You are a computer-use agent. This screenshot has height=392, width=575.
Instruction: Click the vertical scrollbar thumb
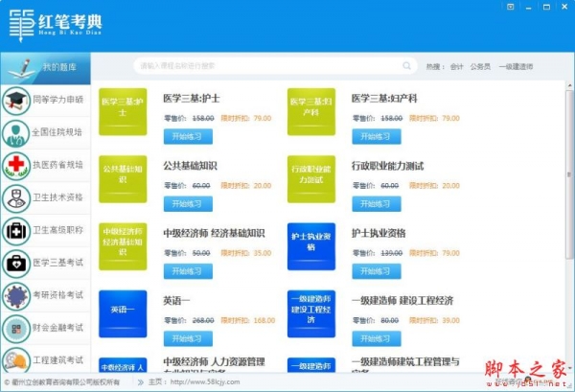(570, 174)
